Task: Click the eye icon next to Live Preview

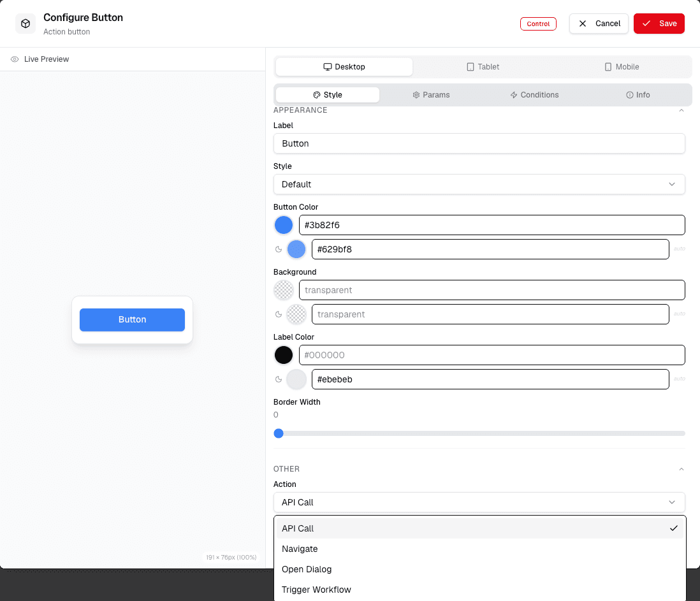Action: click(15, 59)
